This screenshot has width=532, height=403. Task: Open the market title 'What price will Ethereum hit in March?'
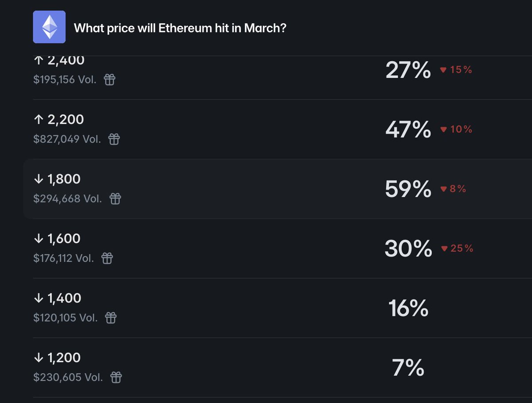click(x=180, y=28)
